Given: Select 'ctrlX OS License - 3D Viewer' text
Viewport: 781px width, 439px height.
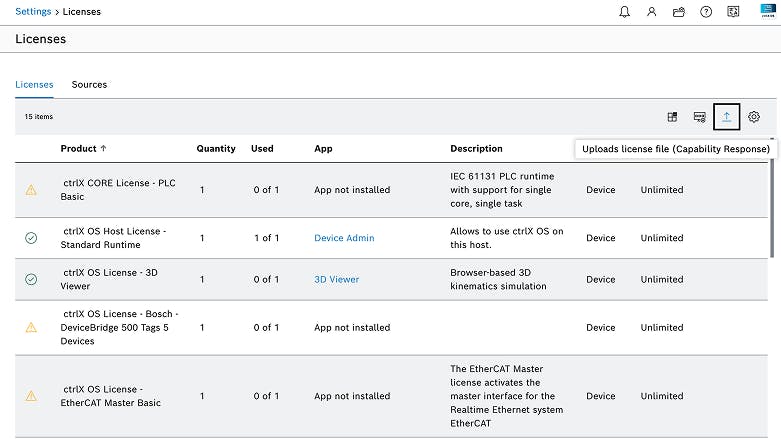Looking at the screenshot, I should (x=109, y=280).
